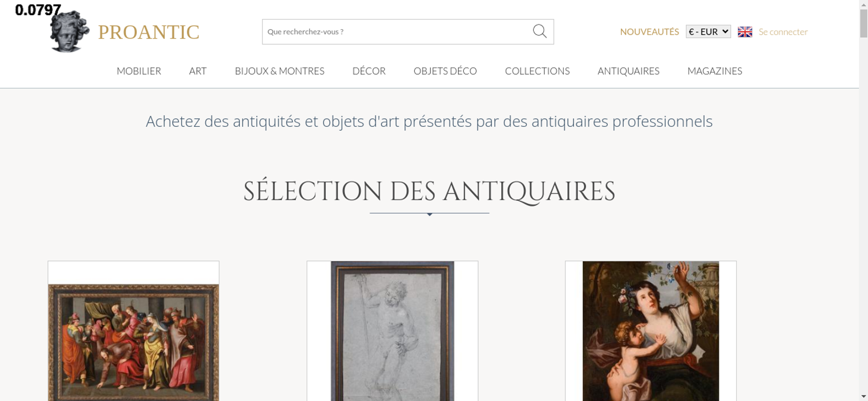The image size is (868, 401).
Task: Switch language via the UK flag icon
Action: coord(745,32)
